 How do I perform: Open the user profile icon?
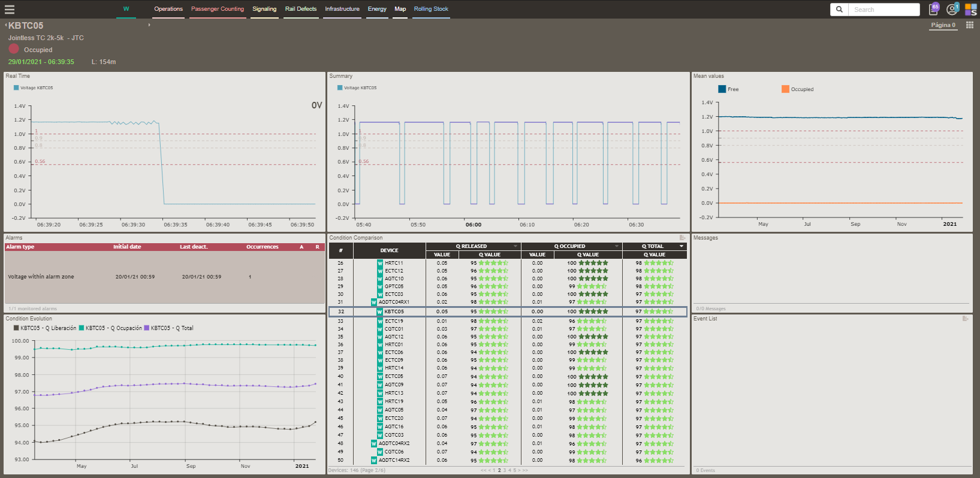click(952, 9)
